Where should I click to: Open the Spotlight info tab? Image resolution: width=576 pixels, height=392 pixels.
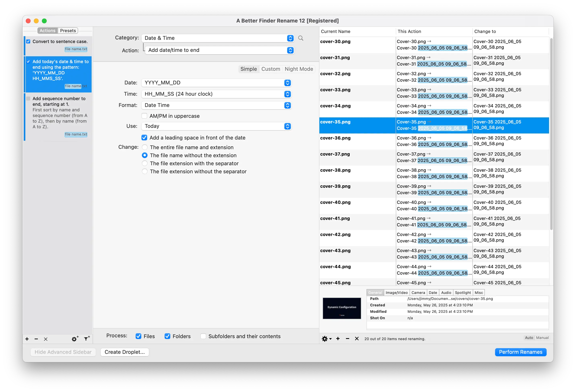click(463, 293)
